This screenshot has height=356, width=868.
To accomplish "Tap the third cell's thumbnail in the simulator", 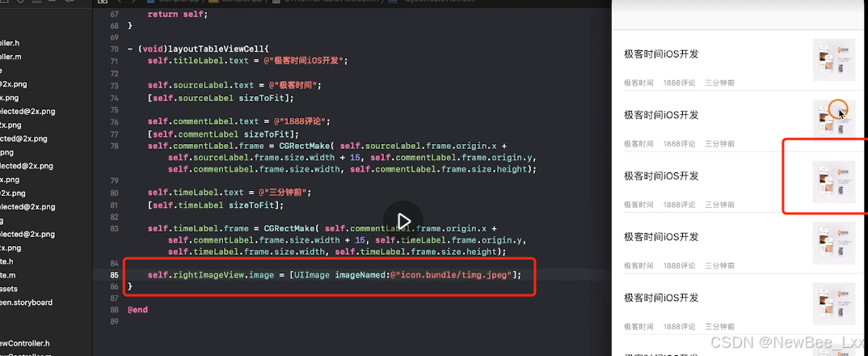I will [x=834, y=182].
